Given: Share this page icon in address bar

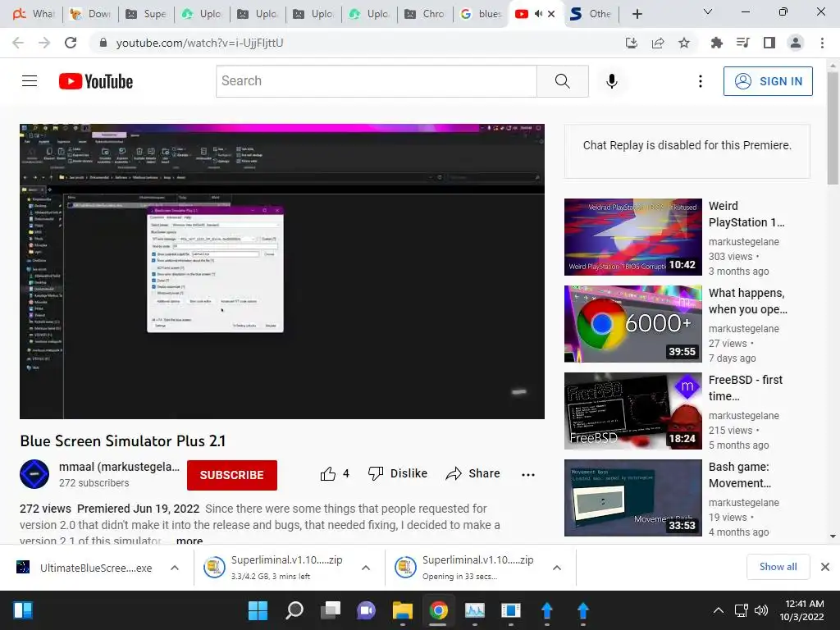Looking at the screenshot, I should [x=658, y=43].
